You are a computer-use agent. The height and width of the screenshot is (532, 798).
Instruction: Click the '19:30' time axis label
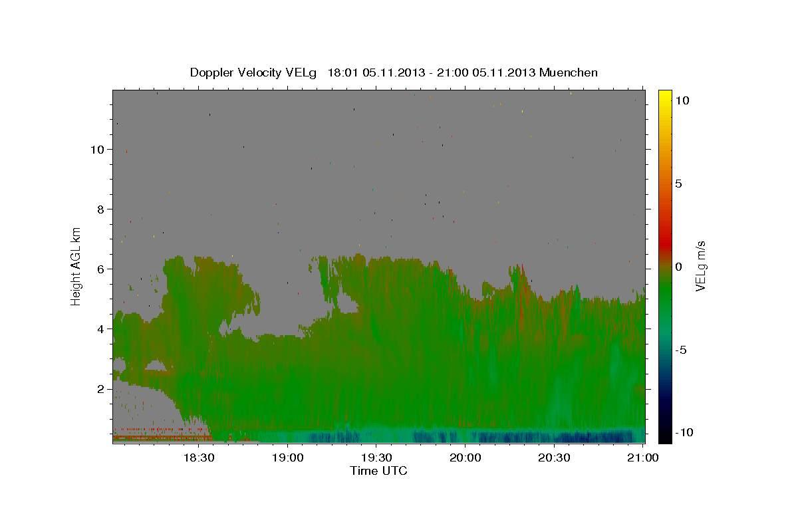click(376, 458)
